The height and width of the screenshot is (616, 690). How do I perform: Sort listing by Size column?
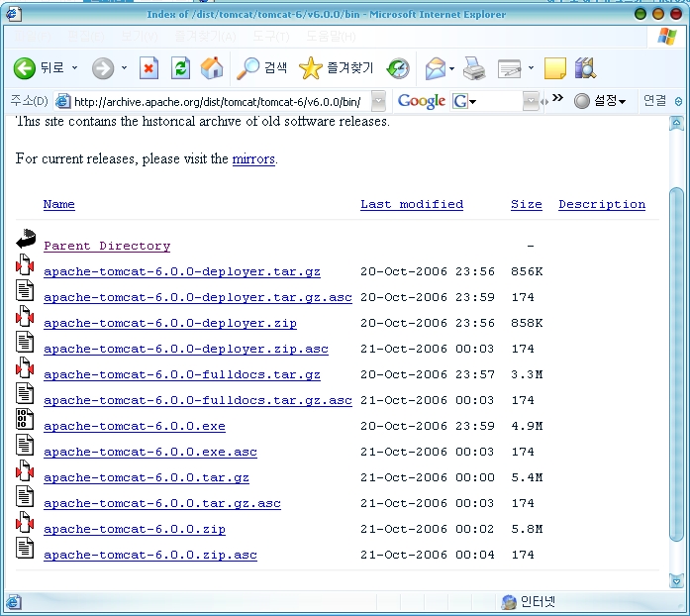click(527, 204)
